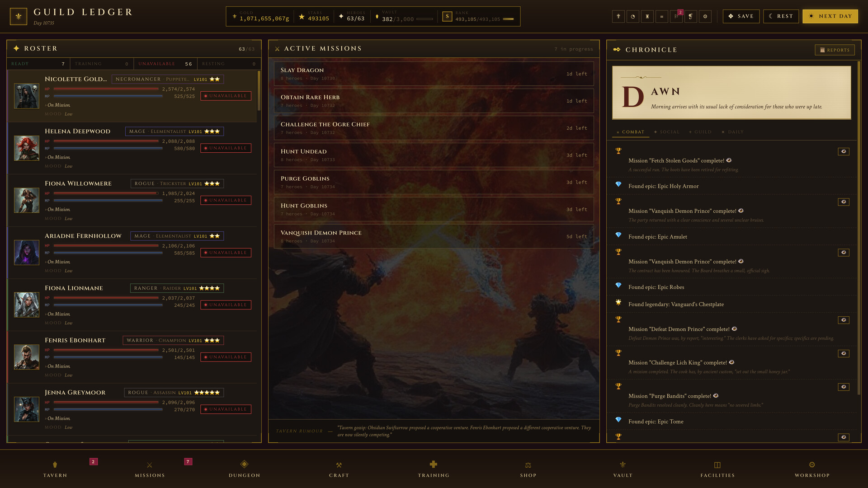
Task: Click the stars icon beside 493105
Action: (x=302, y=17)
